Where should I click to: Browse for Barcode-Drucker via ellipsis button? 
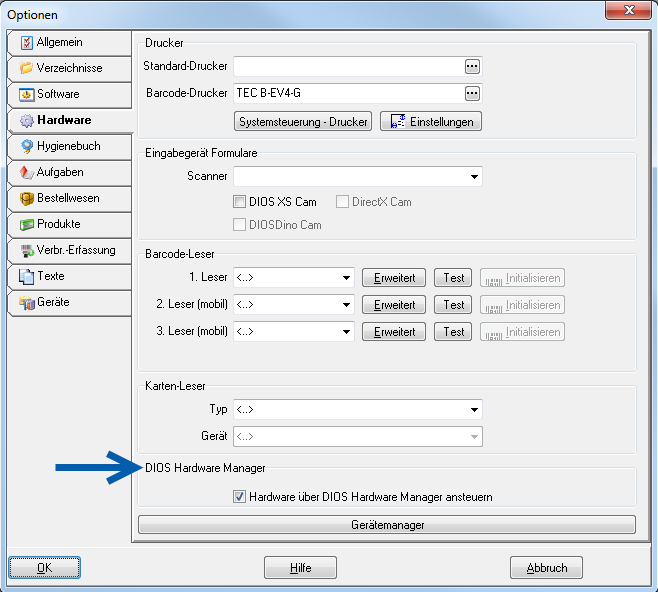pos(472,93)
